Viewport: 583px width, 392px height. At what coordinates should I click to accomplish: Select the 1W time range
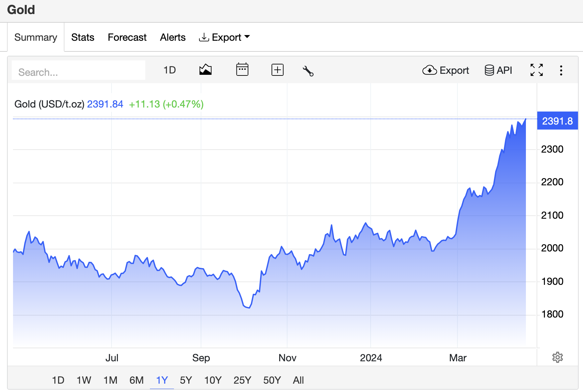[84, 380]
